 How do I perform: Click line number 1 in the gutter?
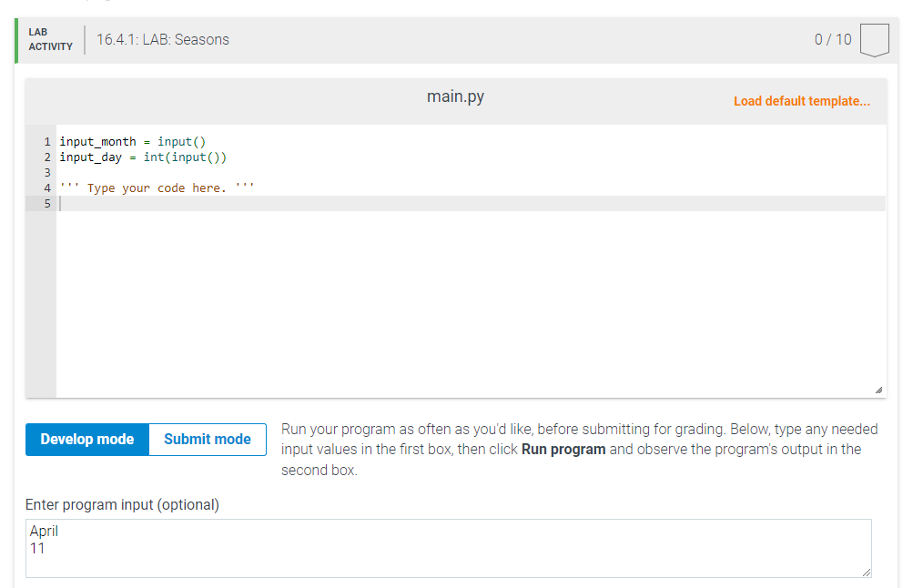pos(46,141)
